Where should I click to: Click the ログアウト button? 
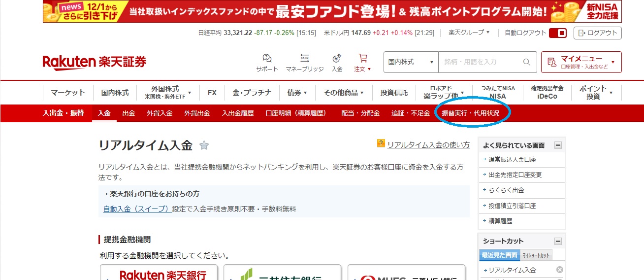598,33
